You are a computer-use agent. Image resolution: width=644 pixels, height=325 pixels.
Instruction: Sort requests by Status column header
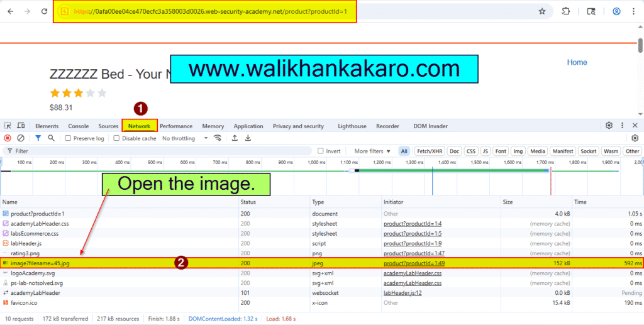click(x=274, y=202)
